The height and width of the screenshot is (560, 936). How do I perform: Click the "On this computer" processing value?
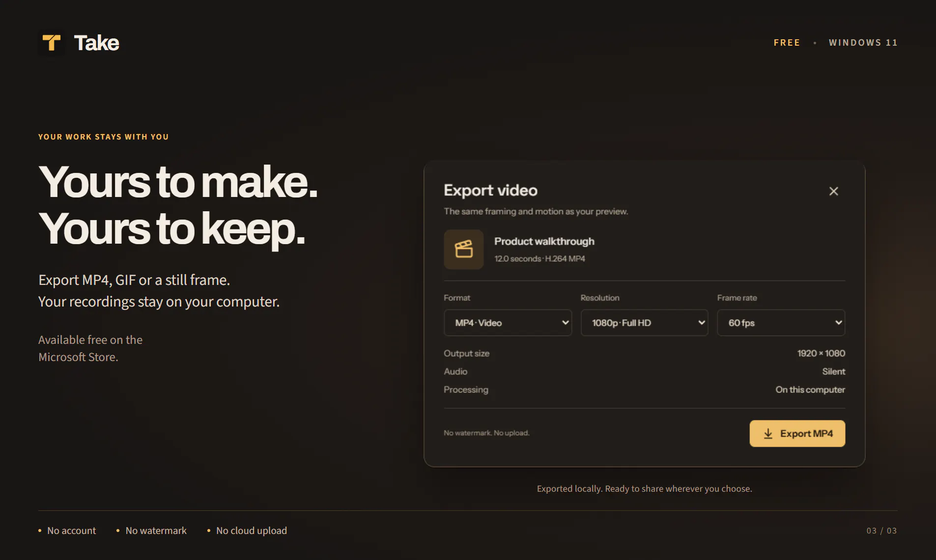pyautogui.click(x=810, y=390)
